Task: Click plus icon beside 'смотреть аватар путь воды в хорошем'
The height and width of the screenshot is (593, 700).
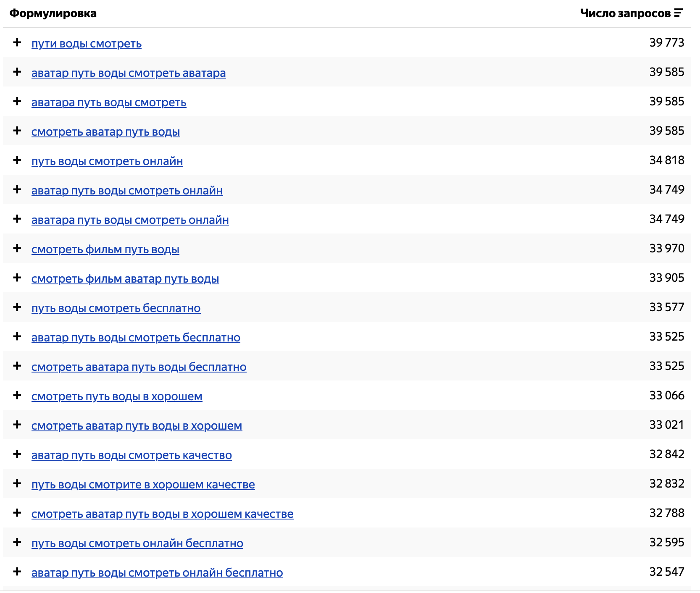Action: pos(17,425)
